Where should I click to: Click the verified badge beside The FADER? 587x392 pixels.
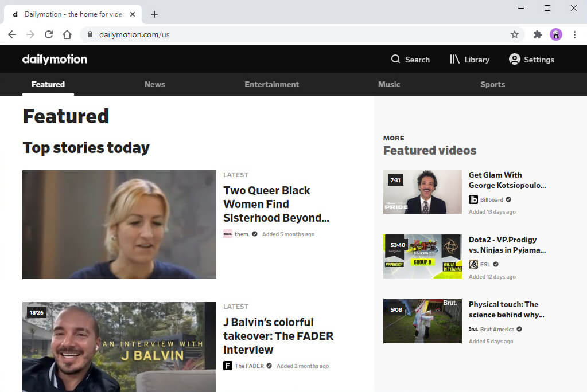point(269,366)
